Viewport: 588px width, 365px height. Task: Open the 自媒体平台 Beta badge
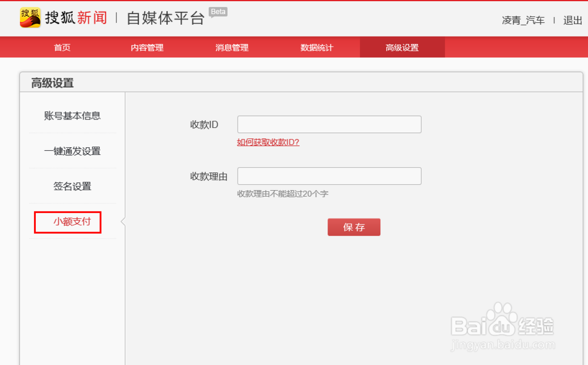[x=218, y=11]
